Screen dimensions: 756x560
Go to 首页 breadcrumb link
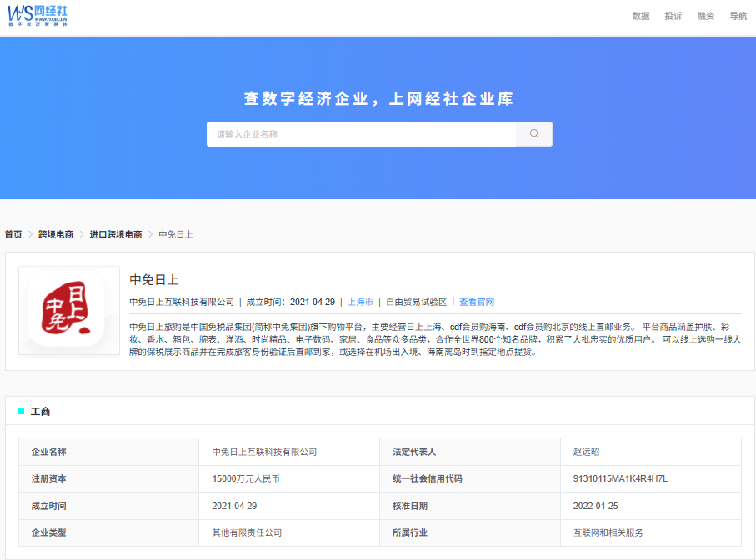pos(13,234)
